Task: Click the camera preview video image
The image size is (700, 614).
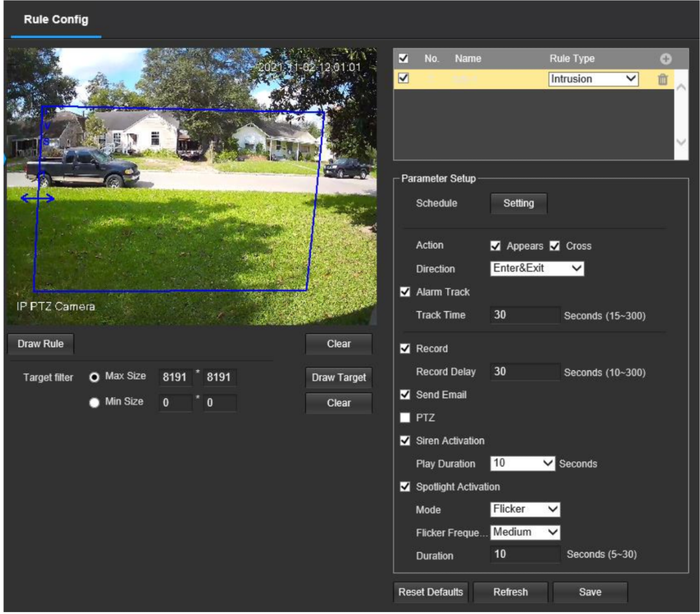Action: pos(192,186)
